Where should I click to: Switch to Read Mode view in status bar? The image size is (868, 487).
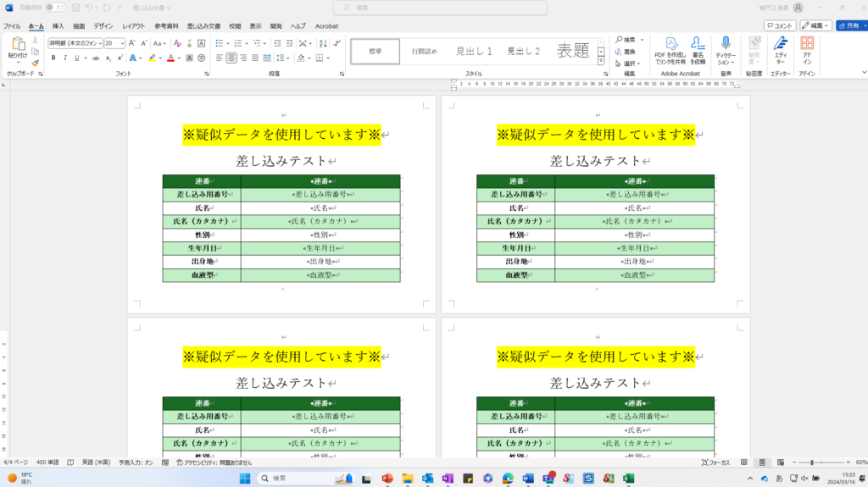(x=744, y=462)
